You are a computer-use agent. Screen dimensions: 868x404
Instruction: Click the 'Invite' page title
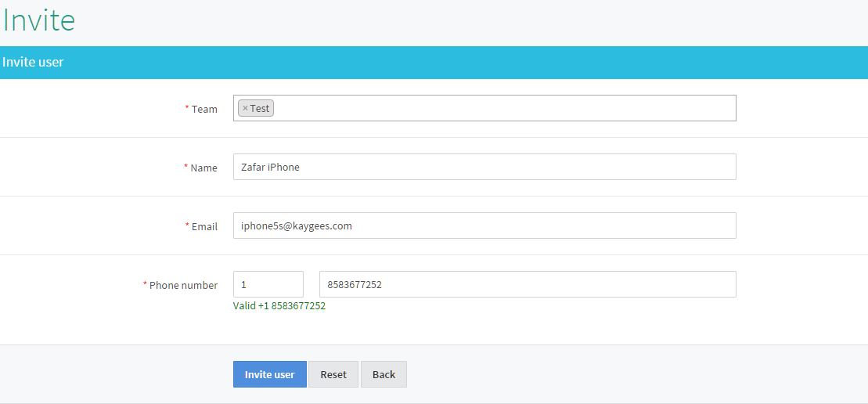coord(39,20)
